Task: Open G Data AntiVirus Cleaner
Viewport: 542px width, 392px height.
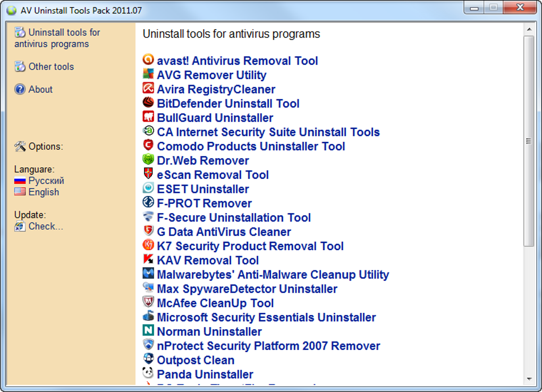Action: pos(224,232)
